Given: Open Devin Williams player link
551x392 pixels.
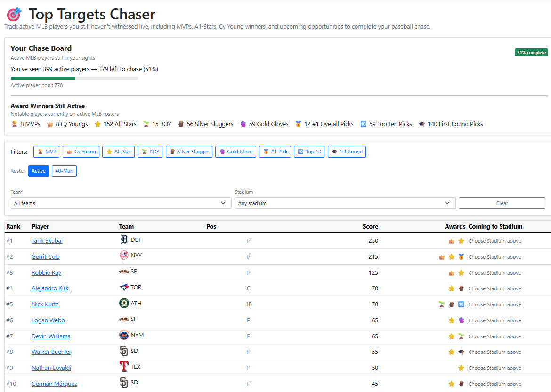Looking at the screenshot, I should 51,336.
